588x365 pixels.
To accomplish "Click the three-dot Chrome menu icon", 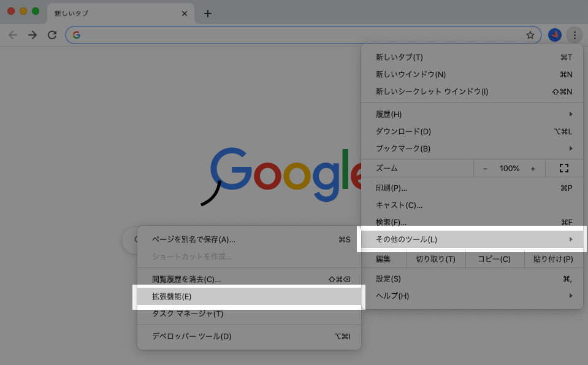I will click(x=575, y=35).
